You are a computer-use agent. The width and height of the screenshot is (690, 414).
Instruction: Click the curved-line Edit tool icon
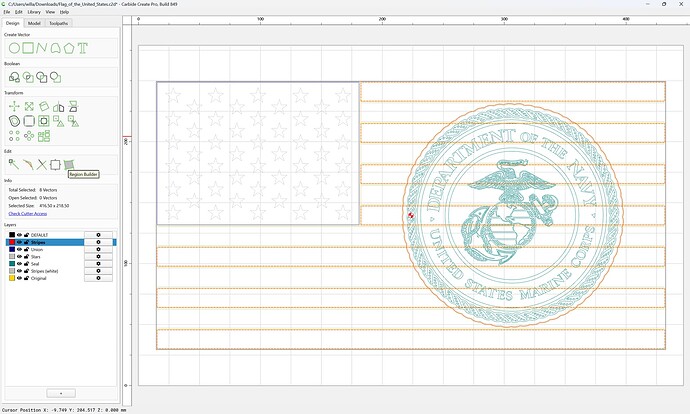point(28,165)
